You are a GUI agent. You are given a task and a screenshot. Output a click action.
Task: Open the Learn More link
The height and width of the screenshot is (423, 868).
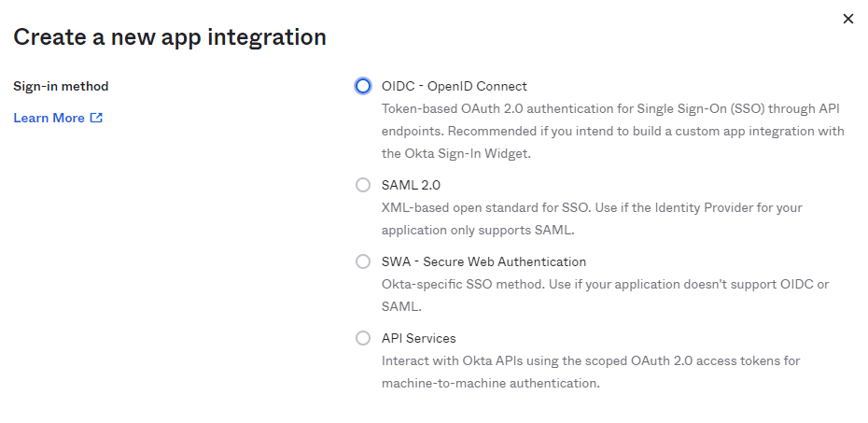[49, 118]
